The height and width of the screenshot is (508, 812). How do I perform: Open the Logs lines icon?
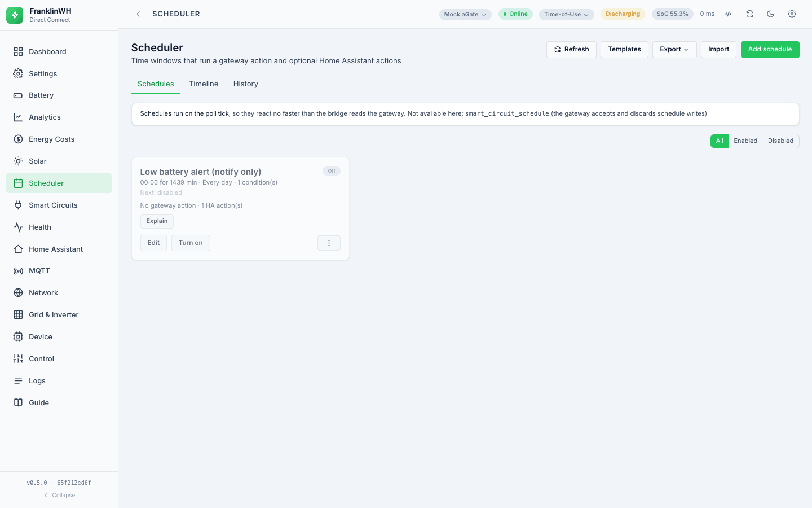pos(18,381)
